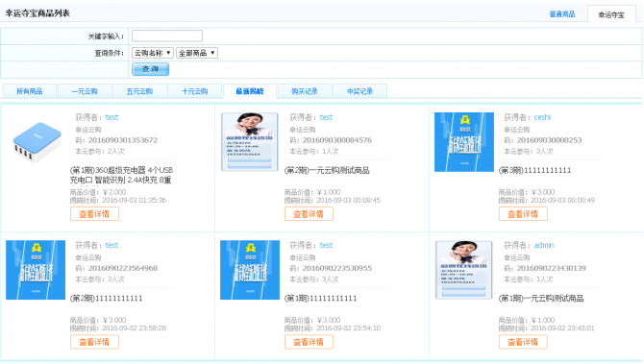
Task: Switch to the 十元云购 tab
Action: click(x=195, y=91)
